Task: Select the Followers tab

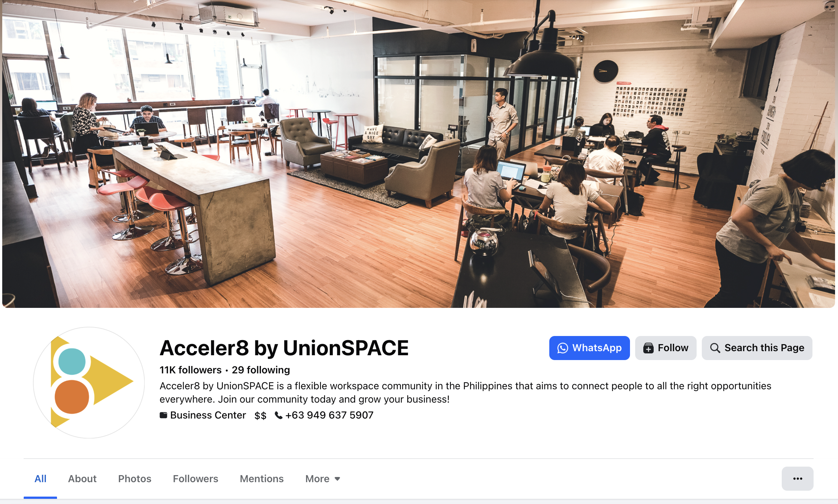Action: pyautogui.click(x=195, y=479)
